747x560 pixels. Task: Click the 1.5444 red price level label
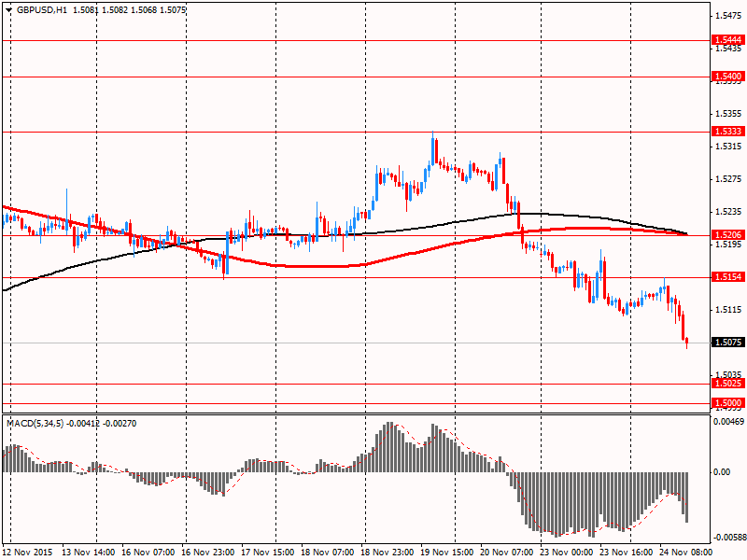(x=728, y=39)
